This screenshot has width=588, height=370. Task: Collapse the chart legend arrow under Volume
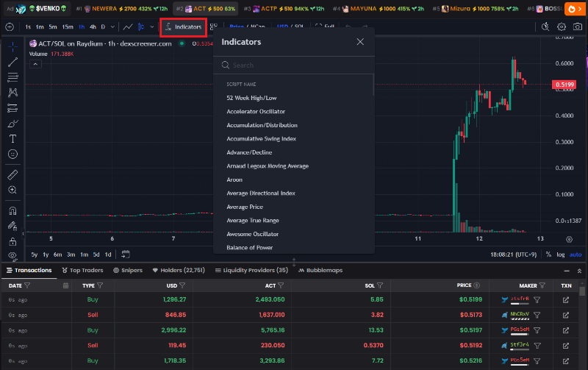tap(35, 64)
